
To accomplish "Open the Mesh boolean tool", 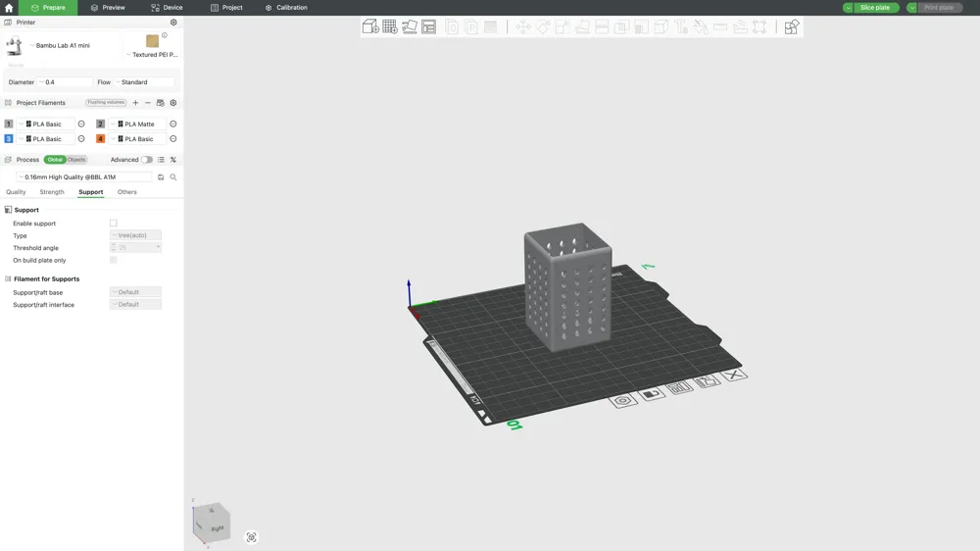I will [621, 26].
